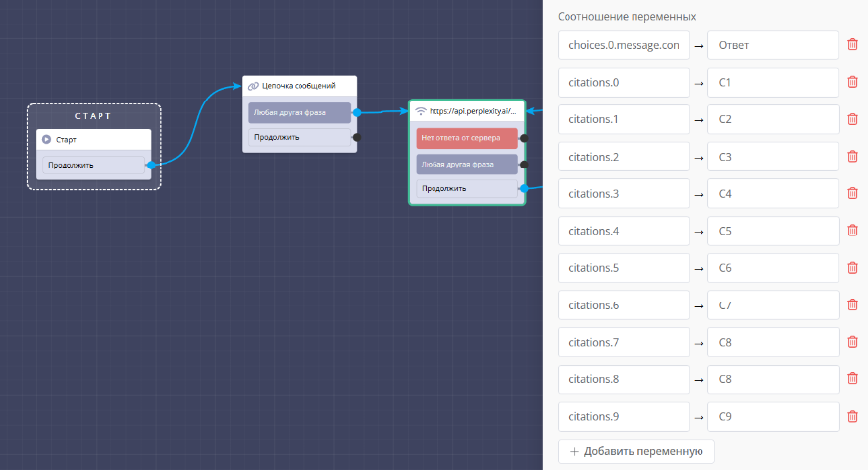Click the choices.0.message.con input field
Image resolution: width=868 pixels, height=470 pixels.
623,45
